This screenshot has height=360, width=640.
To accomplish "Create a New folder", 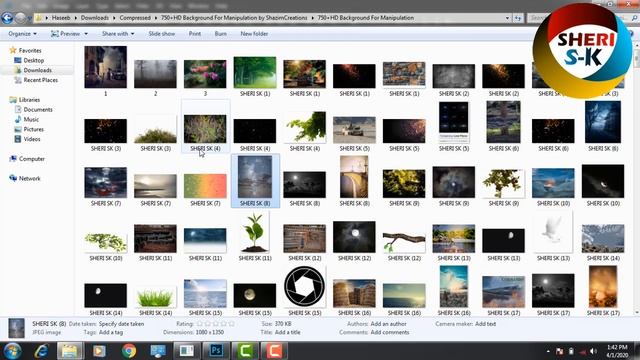I will [254, 34].
